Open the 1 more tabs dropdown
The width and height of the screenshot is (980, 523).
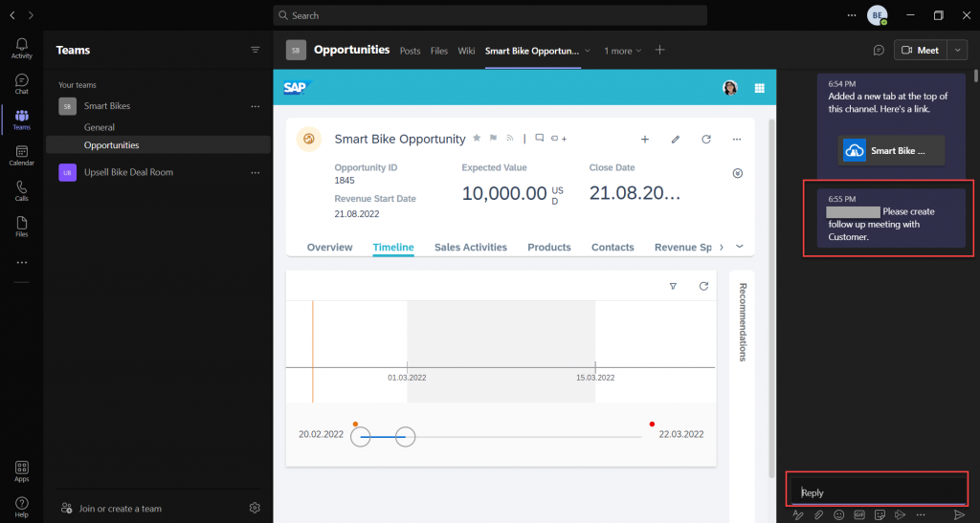pos(622,51)
